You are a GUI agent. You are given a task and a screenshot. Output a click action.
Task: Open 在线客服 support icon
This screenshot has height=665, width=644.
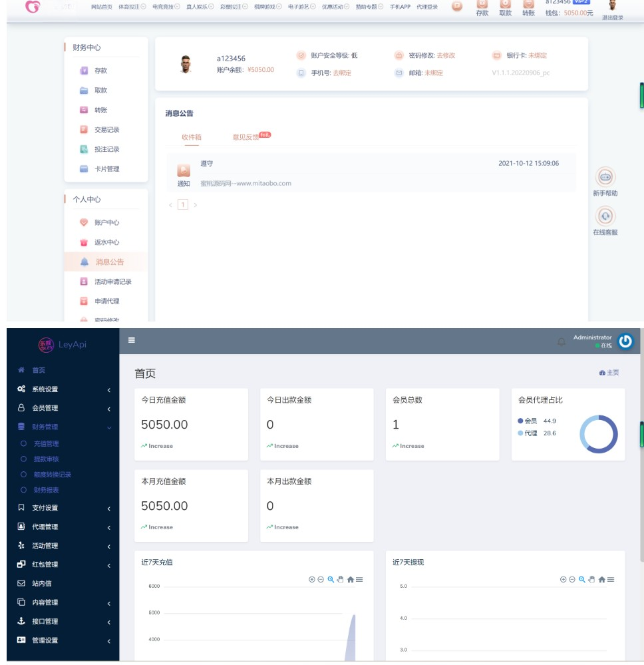[x=605, y=216]
